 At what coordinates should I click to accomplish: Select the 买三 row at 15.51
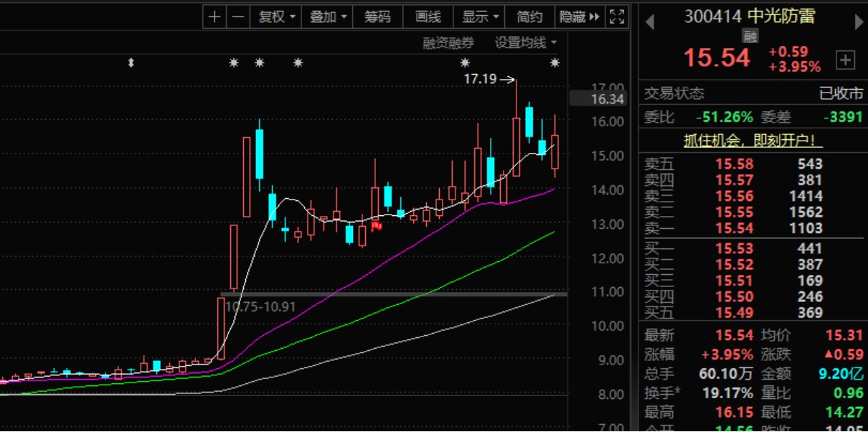pyautogui.click(x=753, y=281)
